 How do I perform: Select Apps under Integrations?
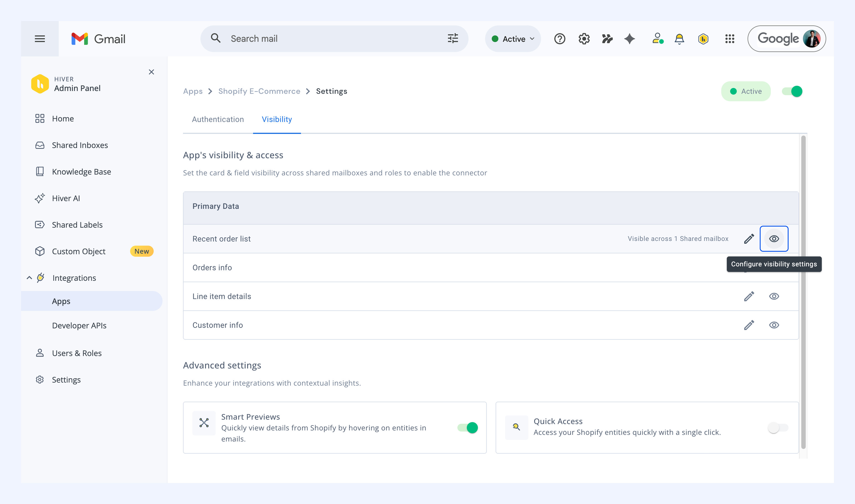tap(91, 301)
